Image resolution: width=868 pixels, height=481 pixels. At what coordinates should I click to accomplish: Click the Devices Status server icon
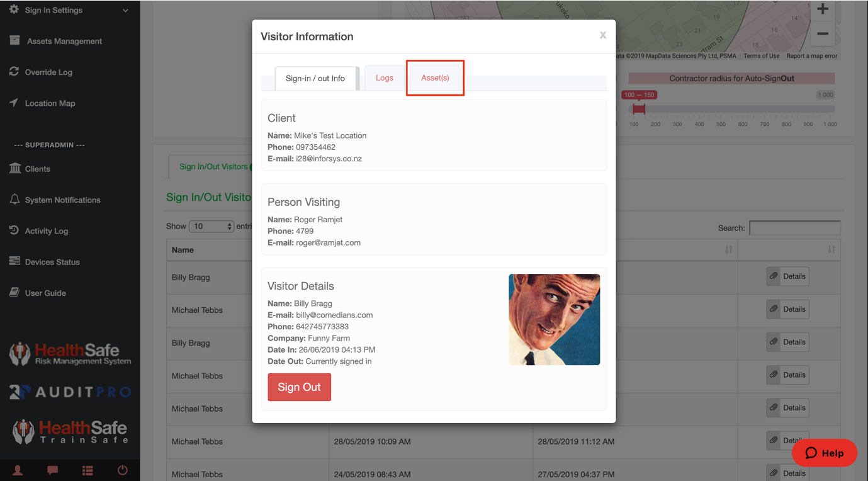[14, 261]
